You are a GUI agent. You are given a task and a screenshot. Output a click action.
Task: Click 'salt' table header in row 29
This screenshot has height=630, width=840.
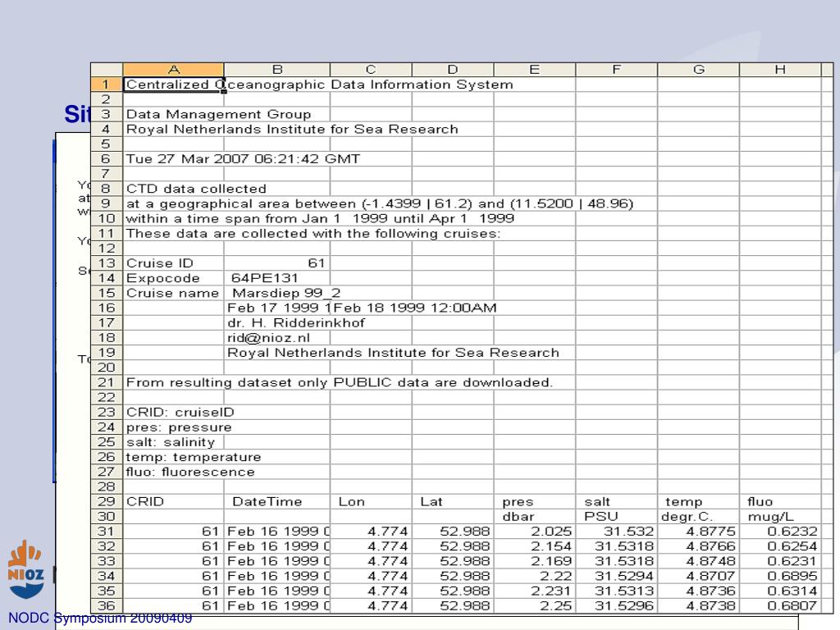tap(597, 502)
